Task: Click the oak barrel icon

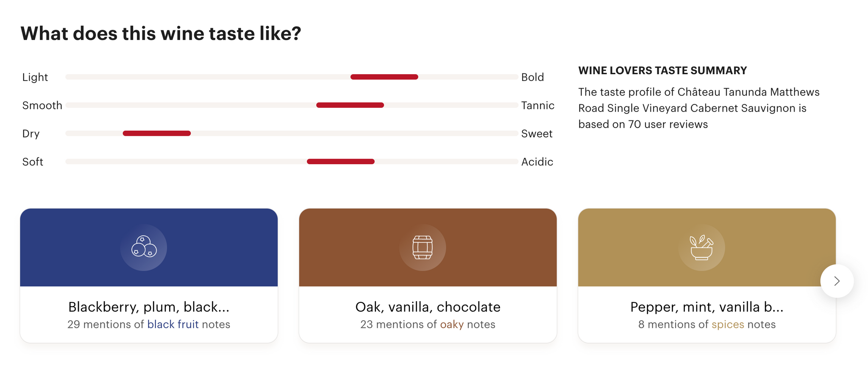Action: (423, 247)
